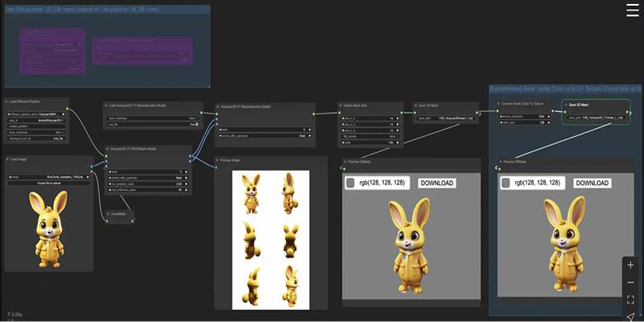Click the repo_id field in Load Diffusers Pipeline
Viewport: 644px width, 322px height.
[36, 120]
